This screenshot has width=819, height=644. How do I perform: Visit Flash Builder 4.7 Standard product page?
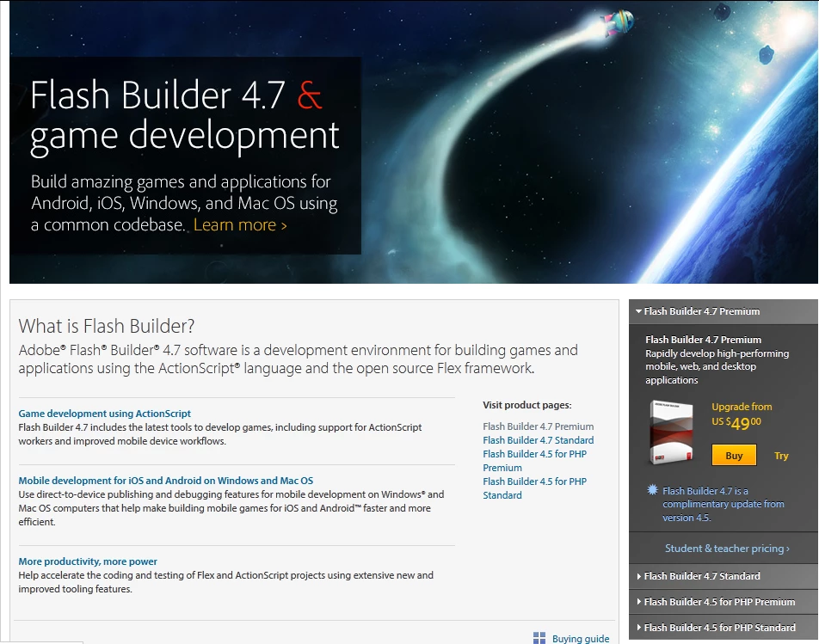[538, 440]
